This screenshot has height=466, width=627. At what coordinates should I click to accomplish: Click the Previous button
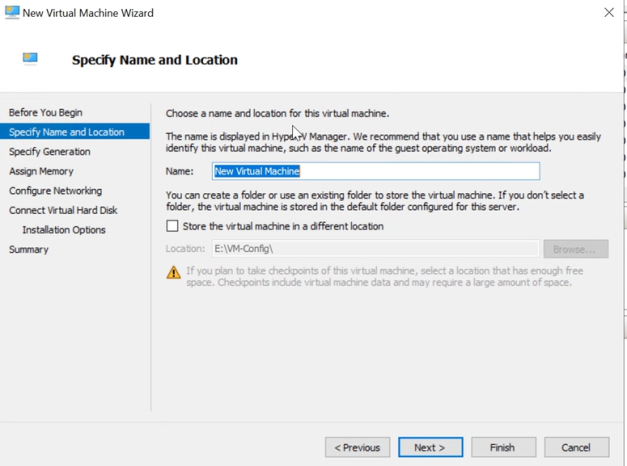[x=357, y=447]
